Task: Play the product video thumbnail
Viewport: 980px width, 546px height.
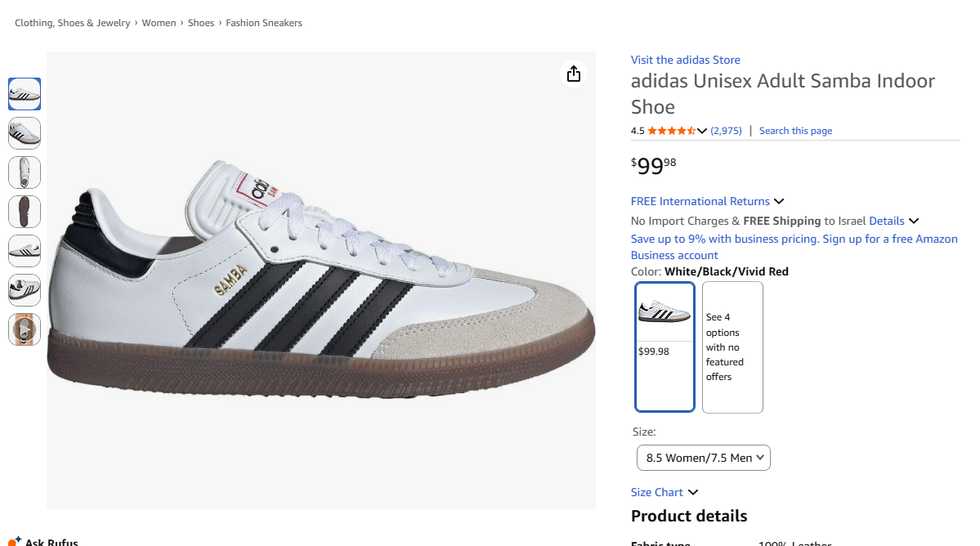Action: pos(25,329)
